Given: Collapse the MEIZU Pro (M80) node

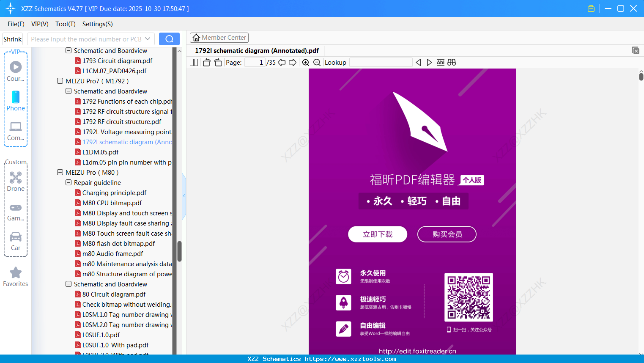Looking at the screenshot, I should point(60,172).
